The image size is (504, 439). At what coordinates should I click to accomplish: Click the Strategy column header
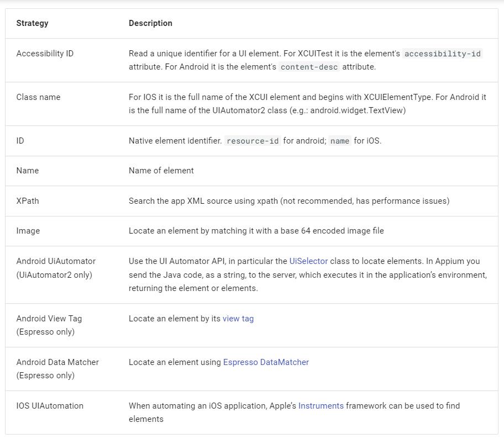click(32, 23)
